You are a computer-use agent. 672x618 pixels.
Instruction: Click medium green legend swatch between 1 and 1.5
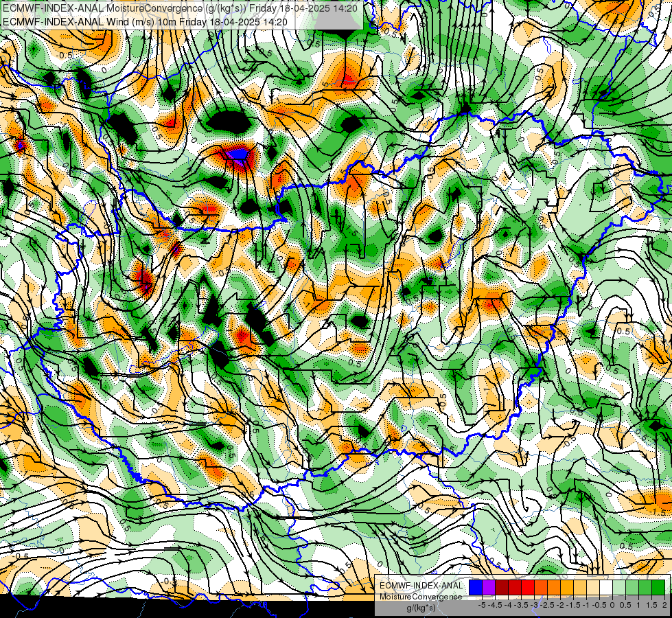click(x=645, y=587)
